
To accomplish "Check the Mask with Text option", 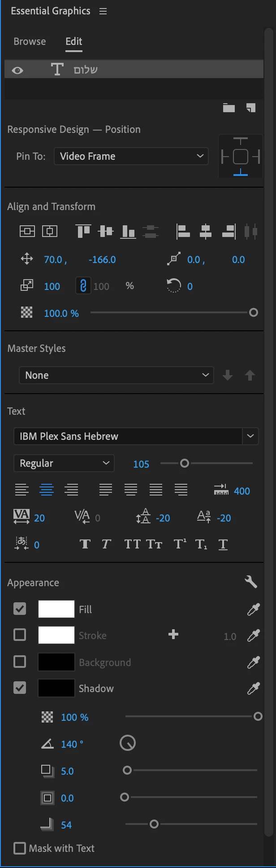I will (x=20, y=848).
